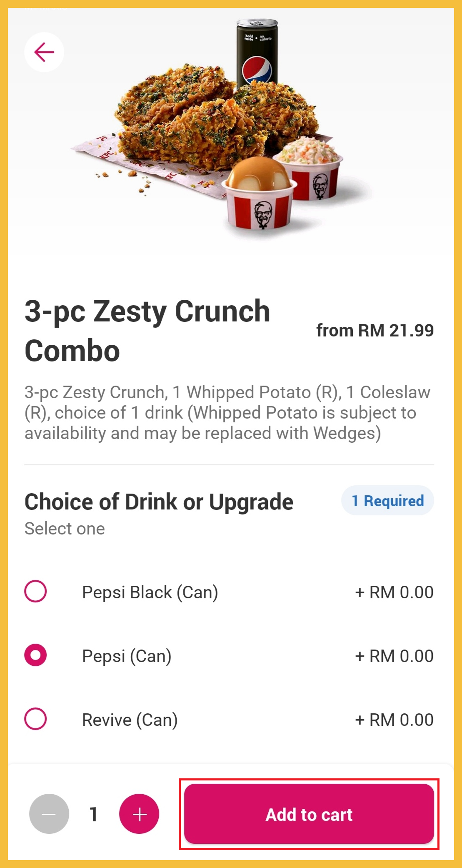Select the Pepsi (Can) radio button
This screenshot has height=868, width=462.
click(x=36, y=655)
